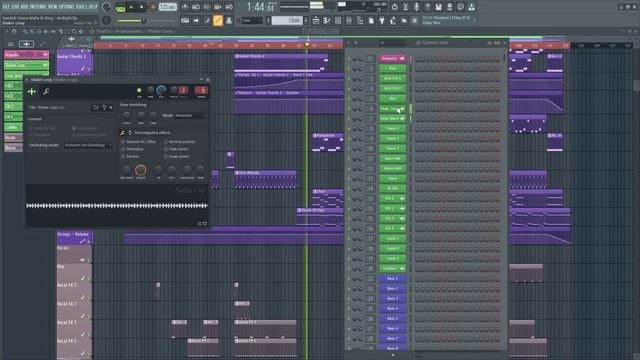
Task: Open the TOOLS menu
Action: click(x=81, y=7)
